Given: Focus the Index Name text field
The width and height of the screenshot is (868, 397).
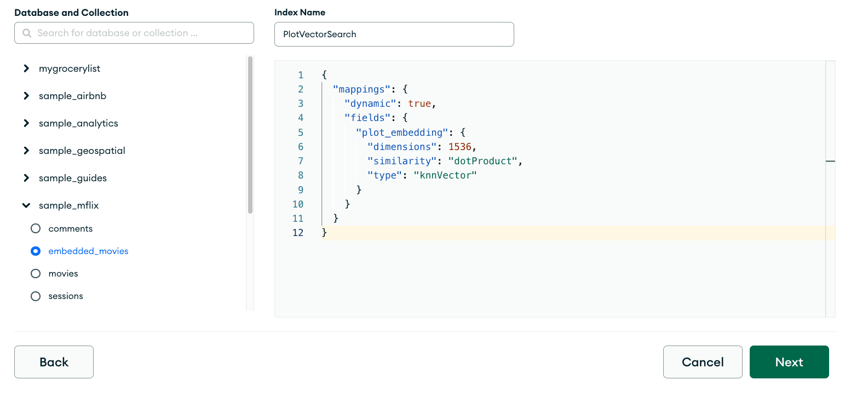Looking at the screenshot, I should point(394,34).
